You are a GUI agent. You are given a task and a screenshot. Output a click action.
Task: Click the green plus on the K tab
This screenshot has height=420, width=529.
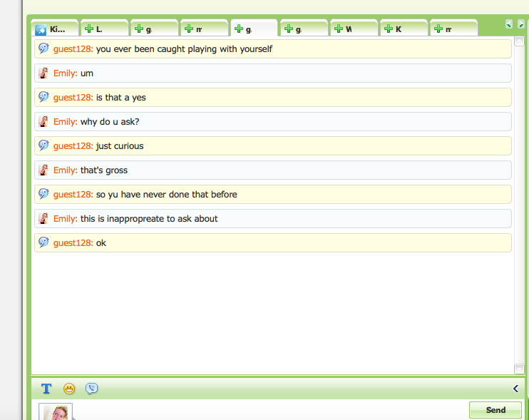389,29
